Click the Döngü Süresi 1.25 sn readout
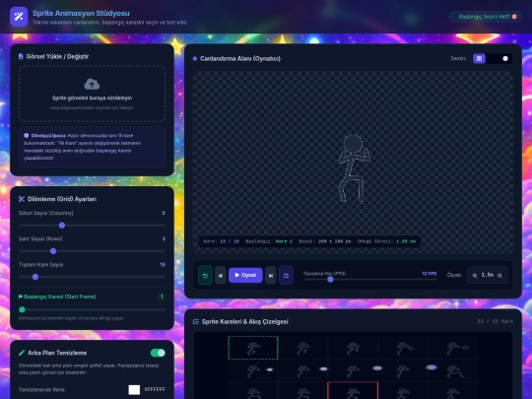This screenshot has width=532, height=399. [386, 241]
